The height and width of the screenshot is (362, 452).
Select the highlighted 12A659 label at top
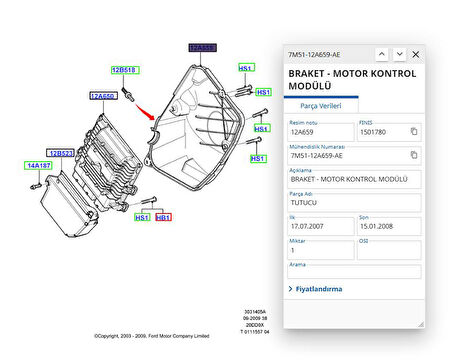coord(203,48)
